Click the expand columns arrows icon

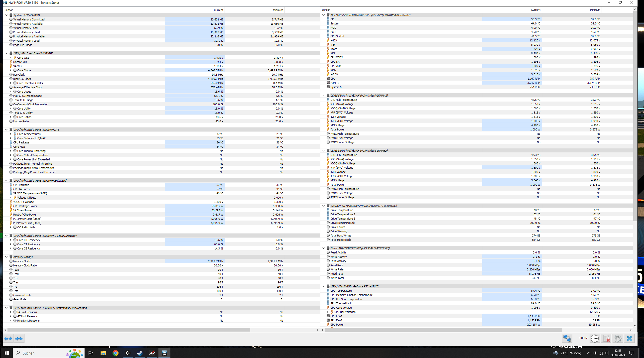[x=8, y=339]
